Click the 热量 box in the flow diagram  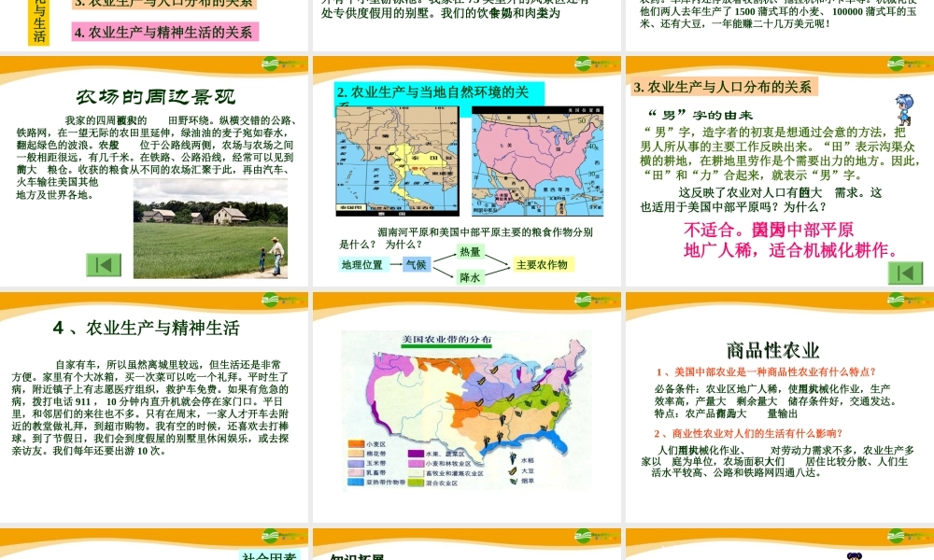tap(470, 252)
